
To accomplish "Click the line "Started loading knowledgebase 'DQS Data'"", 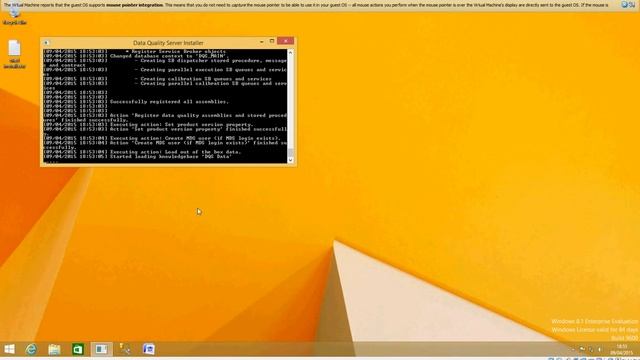I will 171,157.
